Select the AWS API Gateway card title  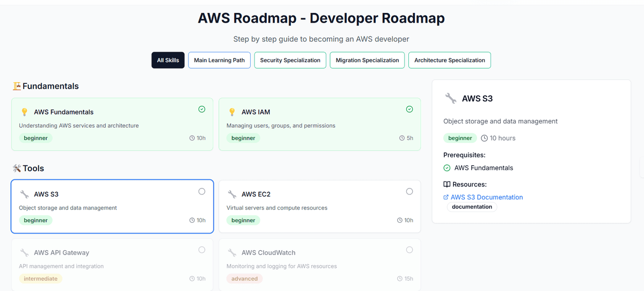pos(62,253)
